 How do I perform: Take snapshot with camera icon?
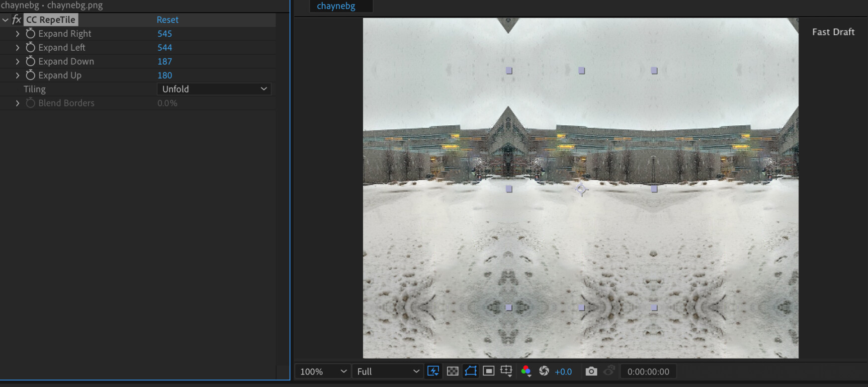tap(591, 371)
